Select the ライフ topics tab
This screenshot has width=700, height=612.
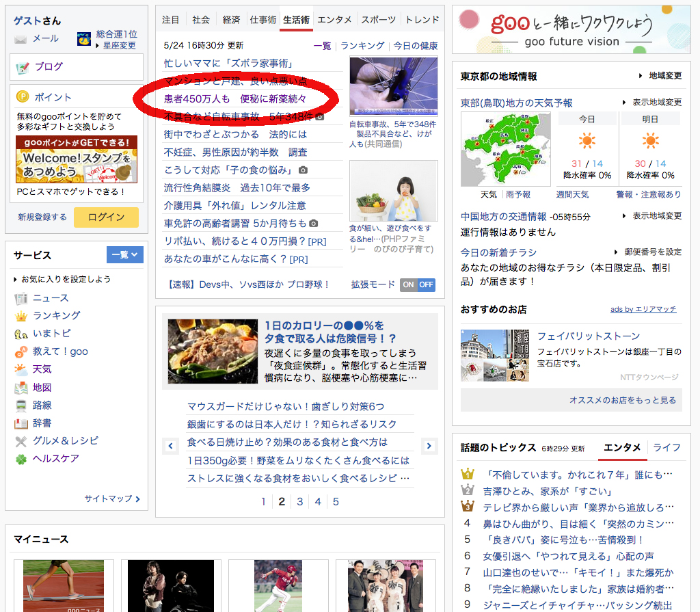[667, 448]
